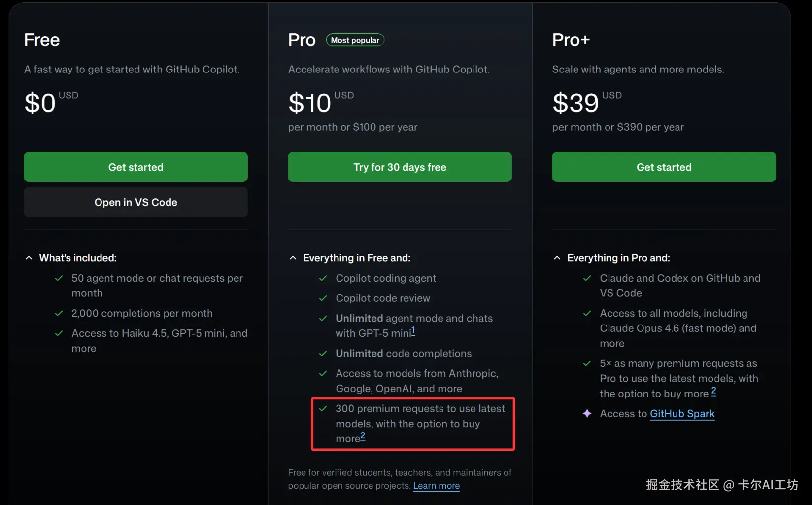Start the Try for 30 days free trial

click(400, 167)
